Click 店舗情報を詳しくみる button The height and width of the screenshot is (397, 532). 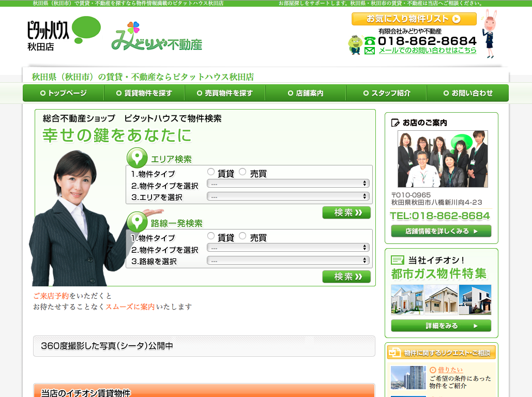[x=441, y=231]
